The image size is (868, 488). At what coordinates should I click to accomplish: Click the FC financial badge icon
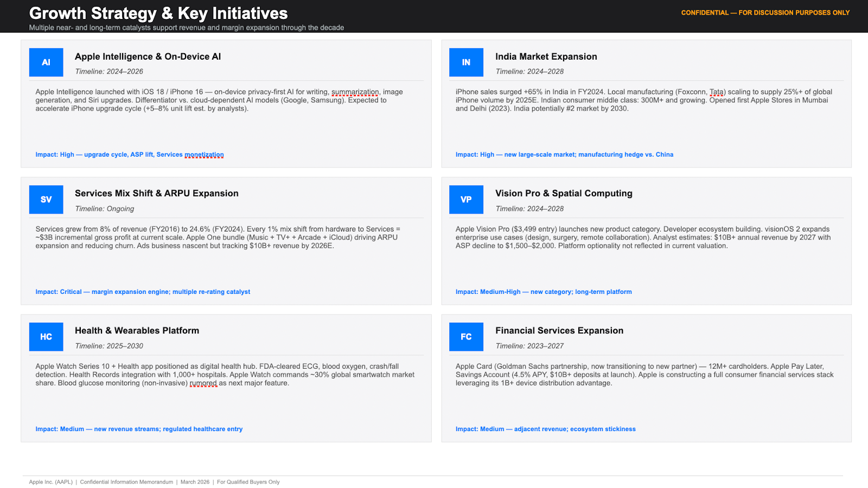coord(466,337)
